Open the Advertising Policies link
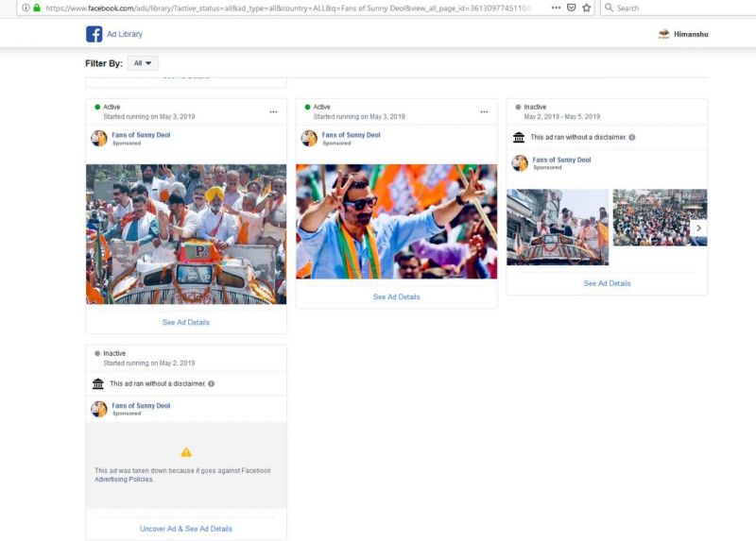This screenshot has height=541, width=756. coord(123,480)
